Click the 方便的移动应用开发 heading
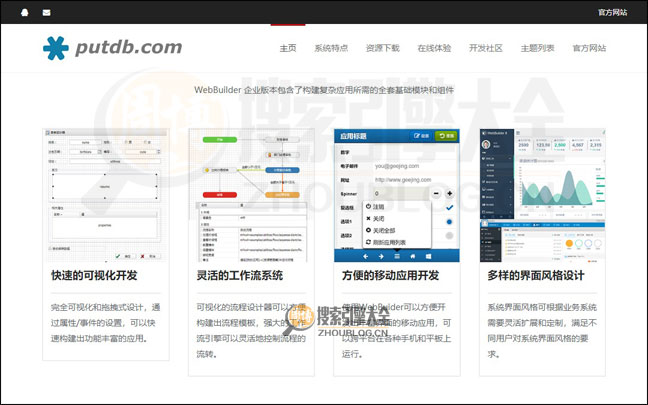 (391, 275)
